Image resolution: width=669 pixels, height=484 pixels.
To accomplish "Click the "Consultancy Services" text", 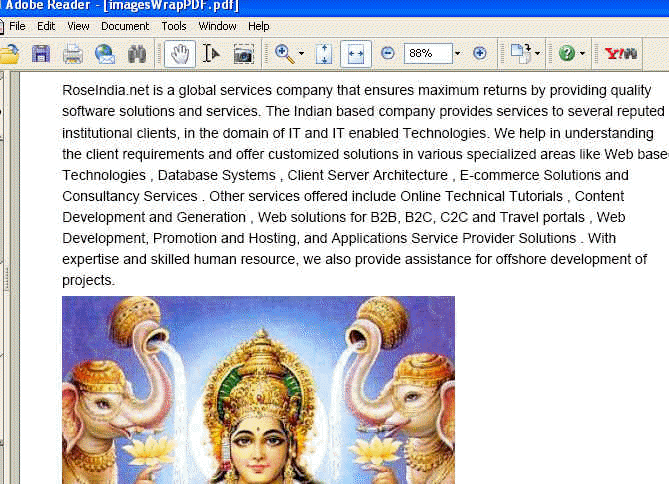I will 130,196.
